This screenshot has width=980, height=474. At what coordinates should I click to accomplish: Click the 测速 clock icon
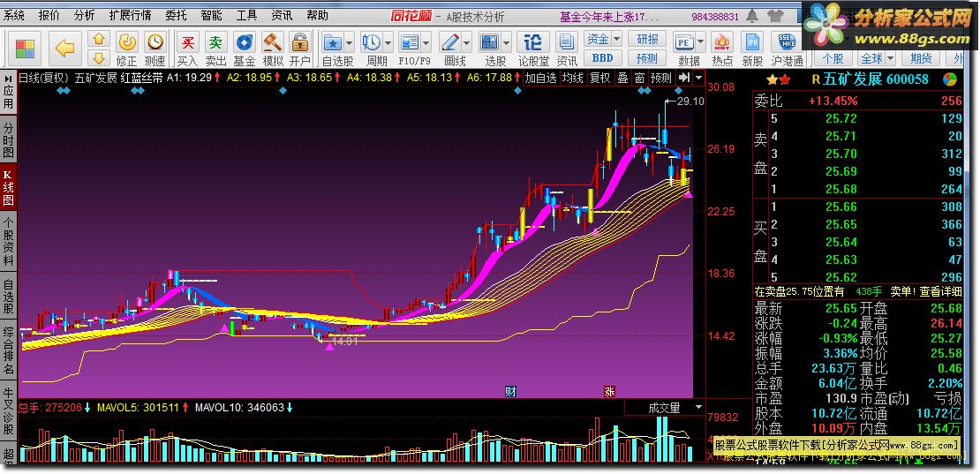[155, 42]
